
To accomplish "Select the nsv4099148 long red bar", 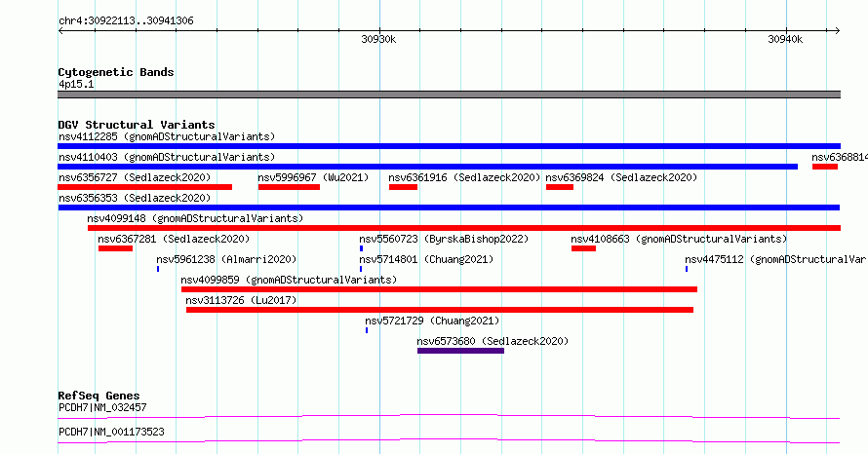I will pos(464,228).
